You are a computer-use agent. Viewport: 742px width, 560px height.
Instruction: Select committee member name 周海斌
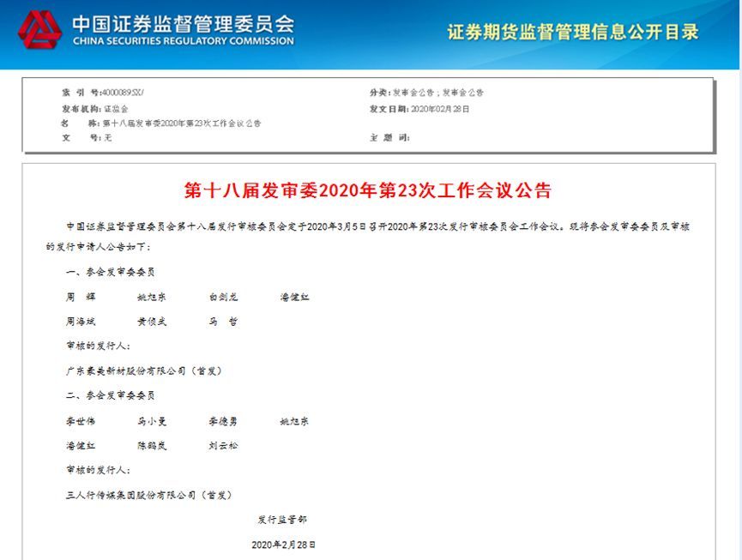81,322
